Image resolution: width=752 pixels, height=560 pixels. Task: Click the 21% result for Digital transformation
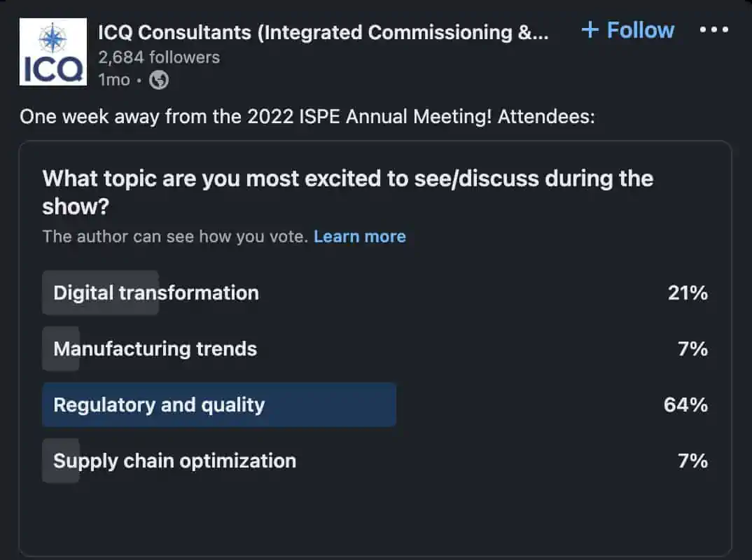[x=688, y=293]
